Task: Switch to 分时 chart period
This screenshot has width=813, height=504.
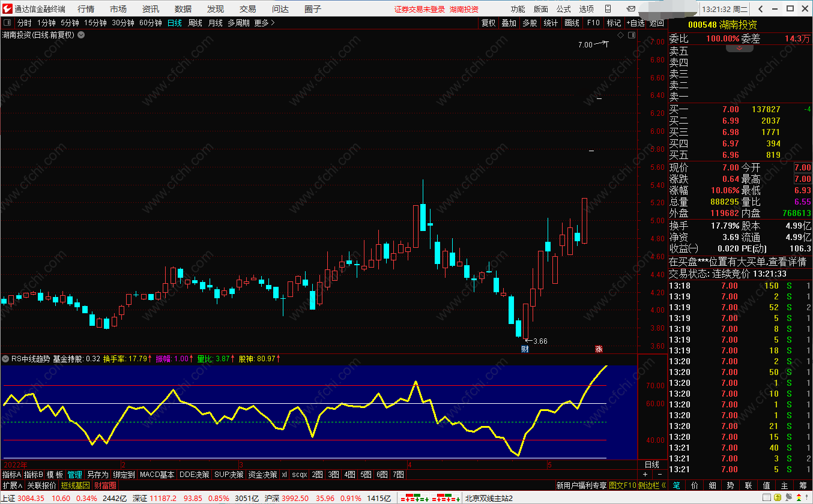Action: 24,23
